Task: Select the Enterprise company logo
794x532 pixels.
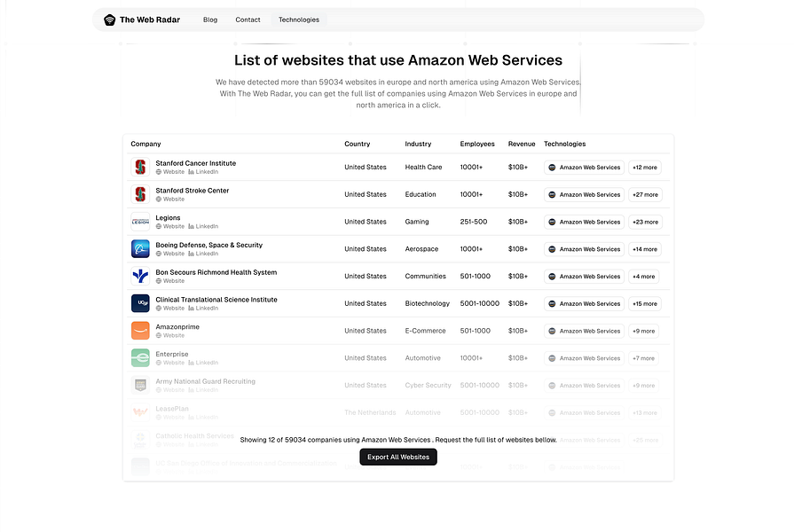Action: click(x=139, y=357)
